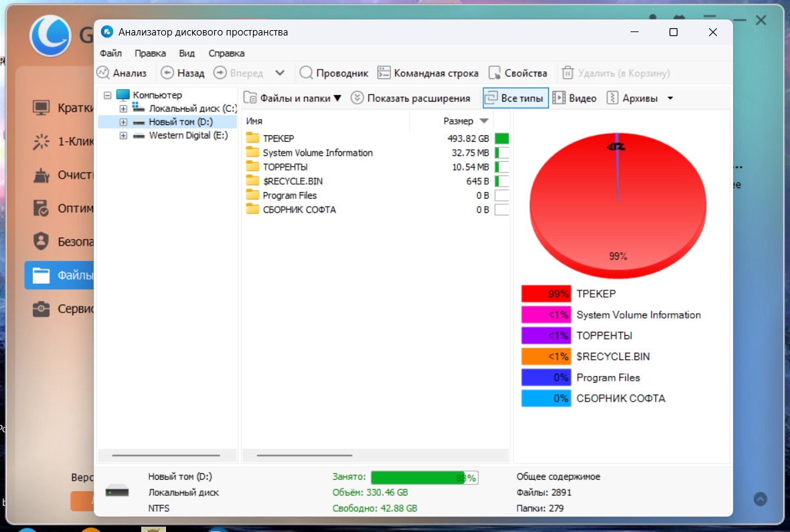Open the Правка menu
The image size is (790, 532).
150,54
